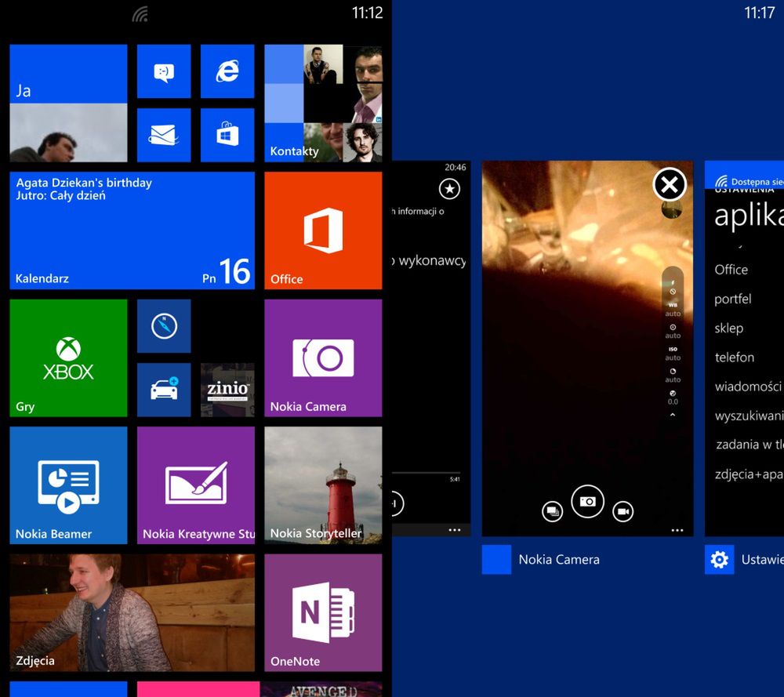Open the Kalendarz tile showing Agata's birthday
Screen dimensions: 784x697
point(132,230)
